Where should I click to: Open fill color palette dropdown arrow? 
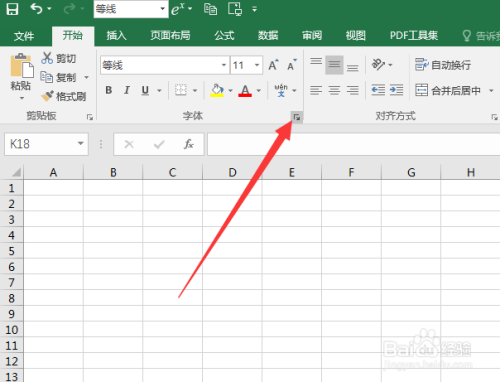tap(230, 90)
